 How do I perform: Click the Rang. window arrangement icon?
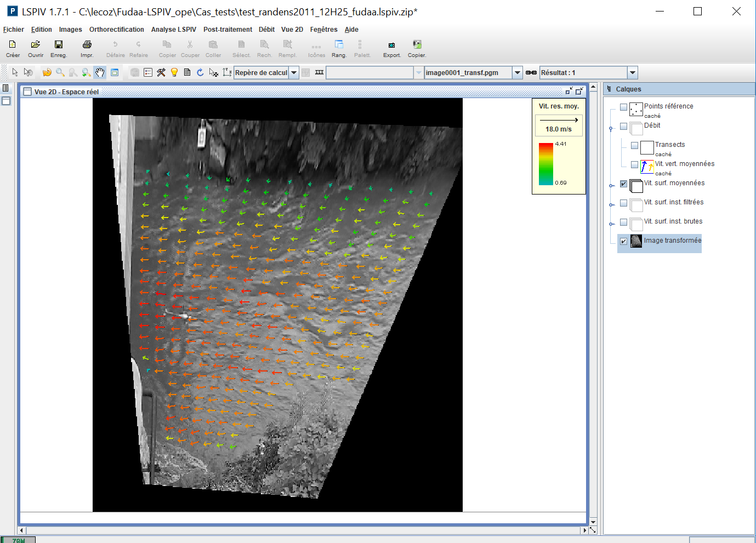[x=339, y=48]
